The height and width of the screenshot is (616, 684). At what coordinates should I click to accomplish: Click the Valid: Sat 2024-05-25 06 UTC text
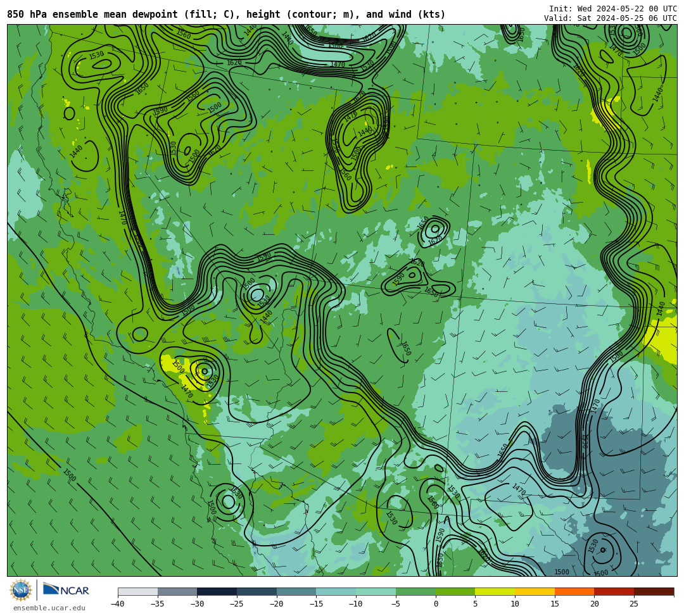pos(611,18)
